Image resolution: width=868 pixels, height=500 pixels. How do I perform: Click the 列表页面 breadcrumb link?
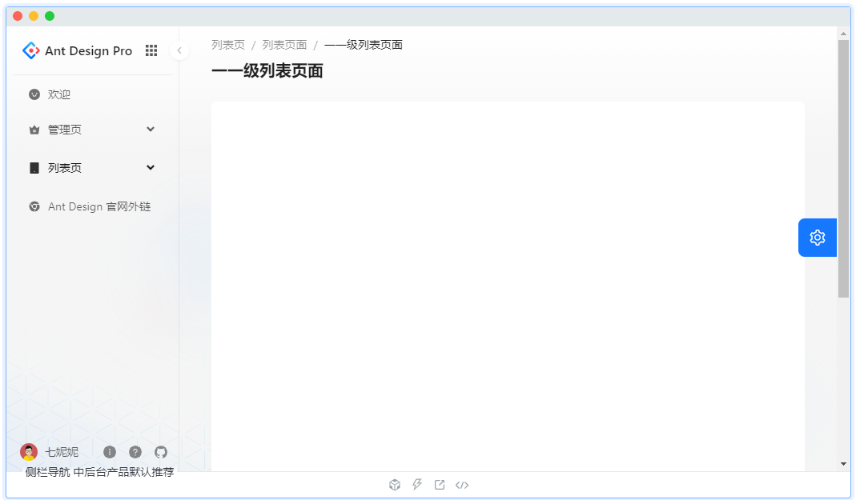[284, 45]
